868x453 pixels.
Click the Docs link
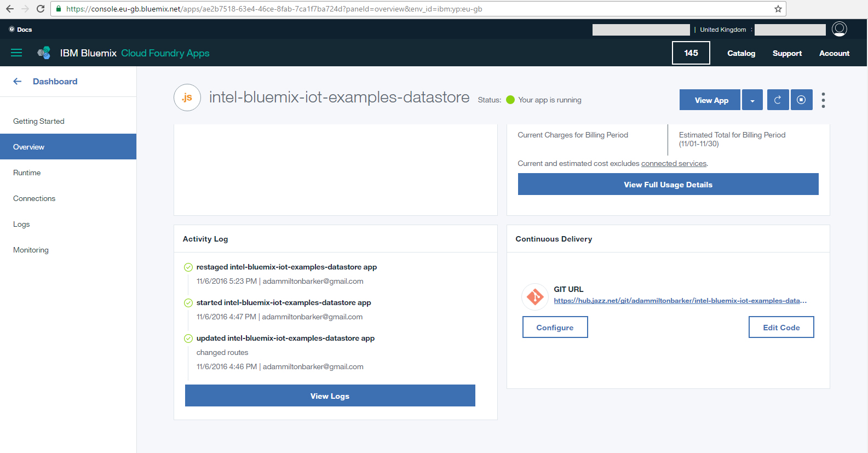pos(24,30)
